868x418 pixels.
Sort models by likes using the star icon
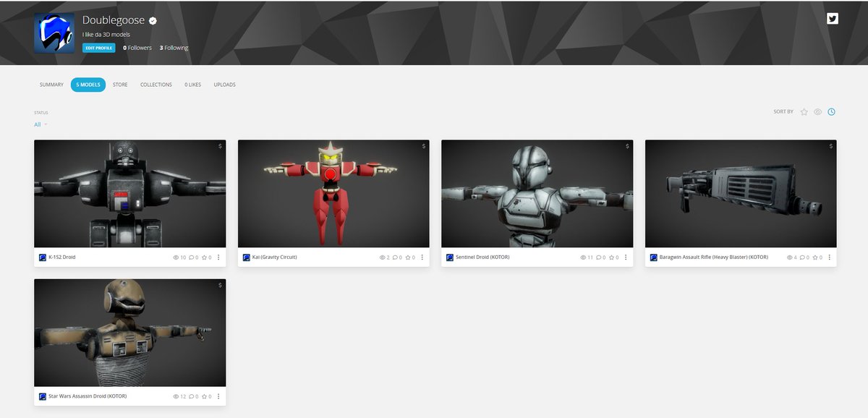[x=804, y=111]
